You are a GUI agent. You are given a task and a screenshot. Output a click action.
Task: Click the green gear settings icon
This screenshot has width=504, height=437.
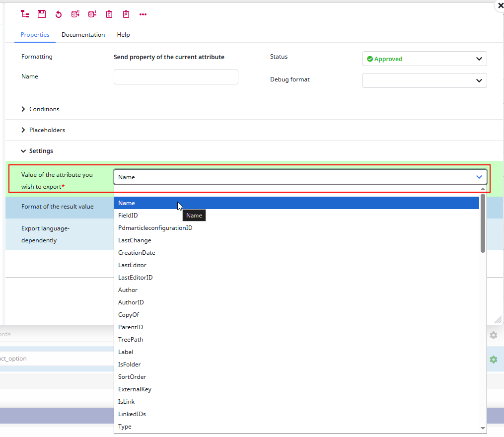494,359
